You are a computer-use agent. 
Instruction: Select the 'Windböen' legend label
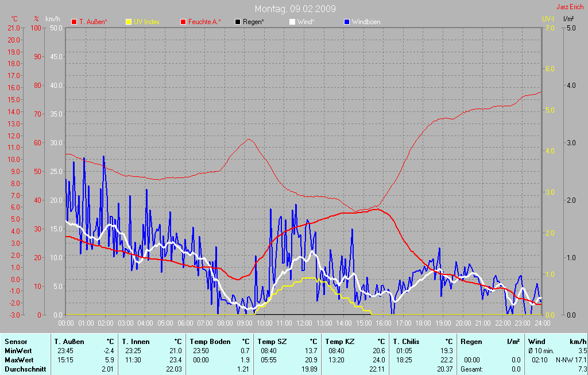point(366,22)
